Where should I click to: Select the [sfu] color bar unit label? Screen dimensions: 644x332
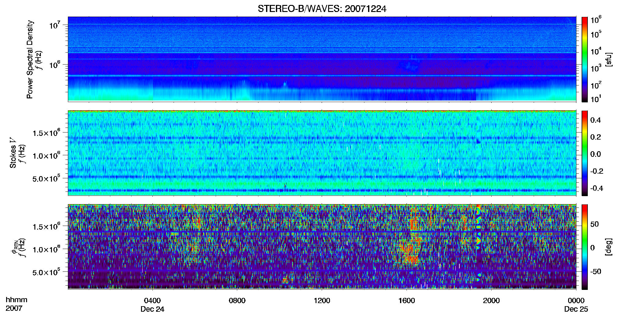(x=609, y=59)
